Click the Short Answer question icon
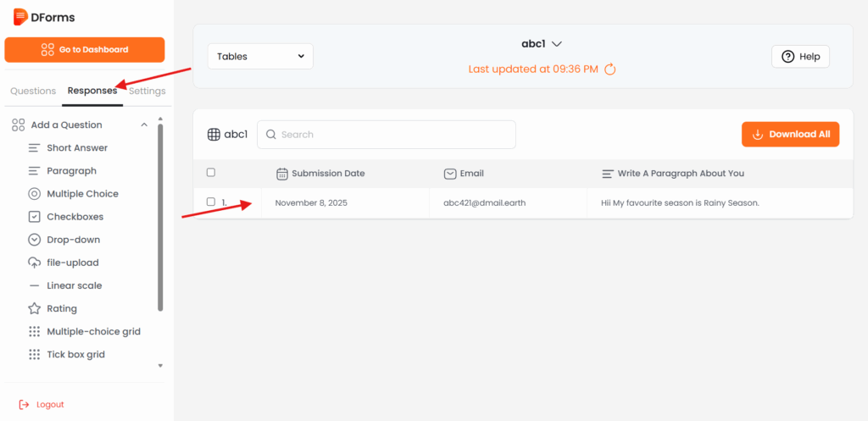This screenshot has width=868, height=421. 35,148
